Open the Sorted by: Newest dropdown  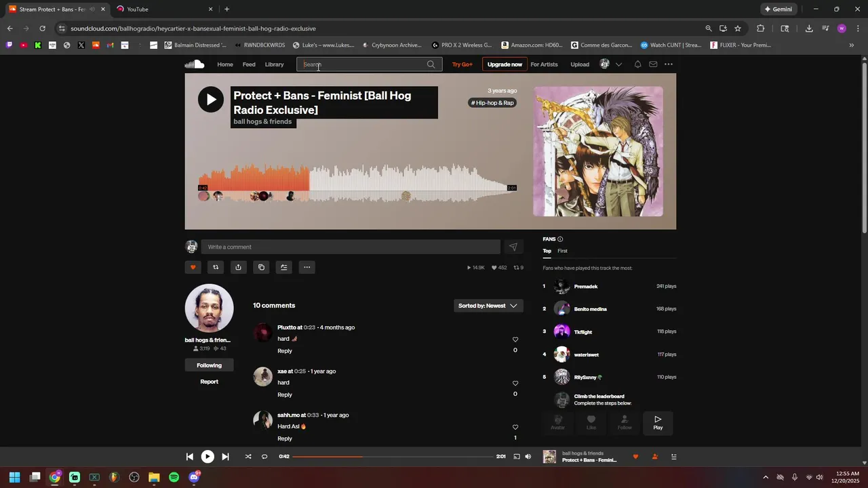(488, 306)
